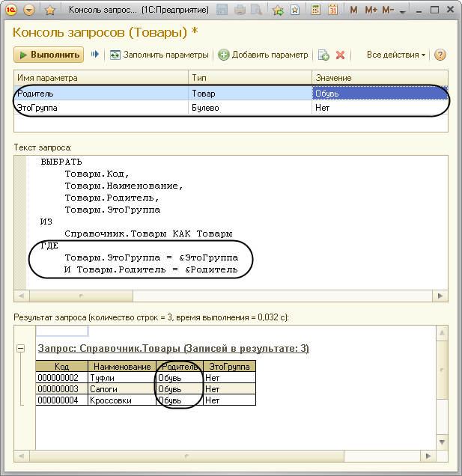Click the Print preview icon

(x=257, y=10)
